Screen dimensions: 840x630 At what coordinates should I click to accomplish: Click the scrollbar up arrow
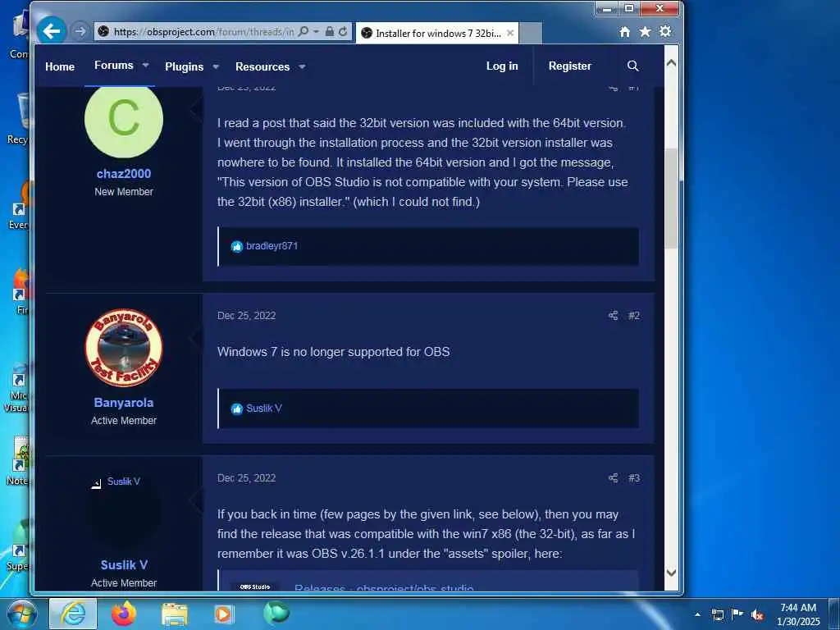click(x=671, y=62)
